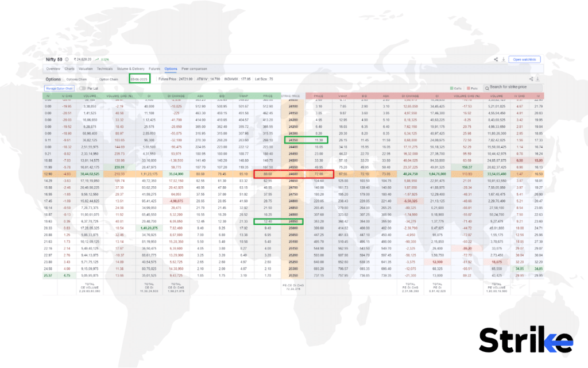Select strike price 25300 cell
Viewport: 588px width, 368px height.
coord(293,269)
